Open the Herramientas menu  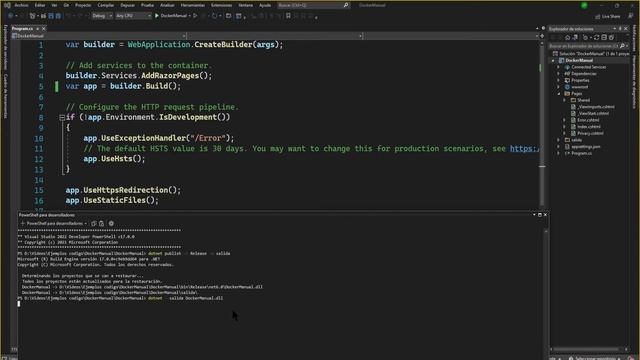click(193, 5)
